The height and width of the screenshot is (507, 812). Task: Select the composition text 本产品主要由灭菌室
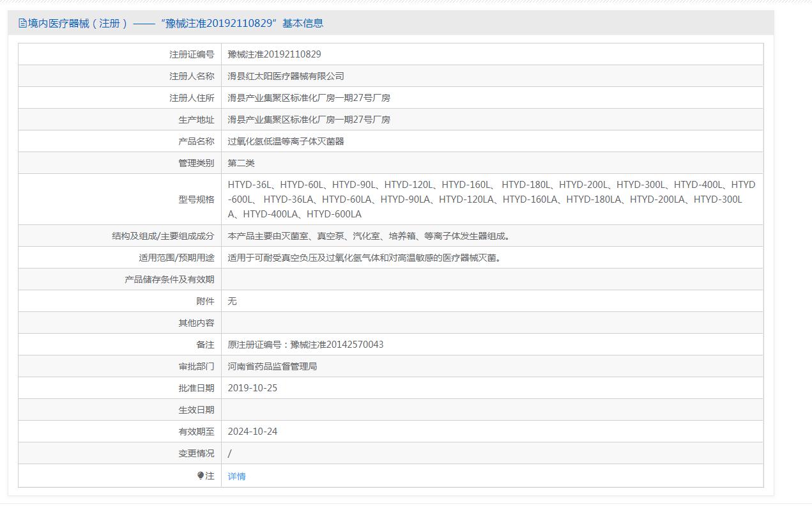(371, 236)
